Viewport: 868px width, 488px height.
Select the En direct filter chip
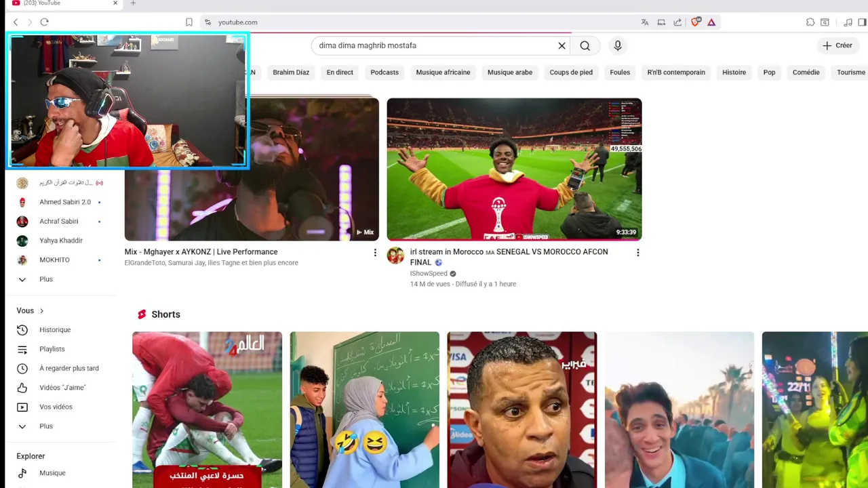coord(340,72)
